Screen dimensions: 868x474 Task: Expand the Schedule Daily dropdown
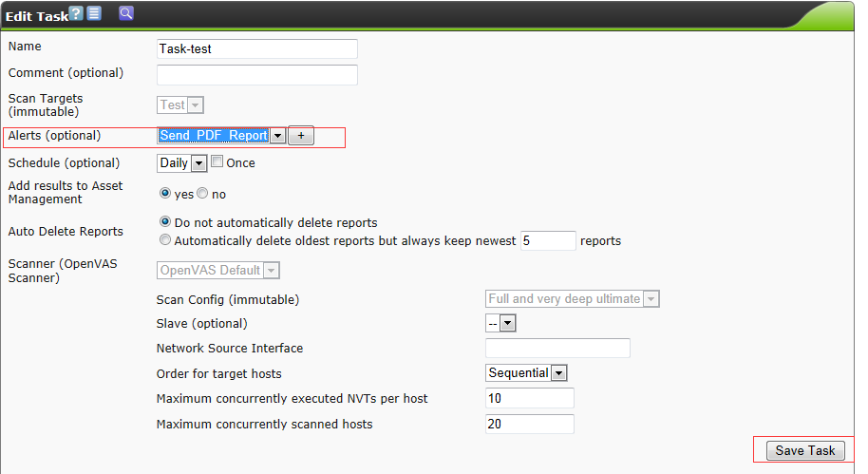pyautogui.click(x=198, y=163)
